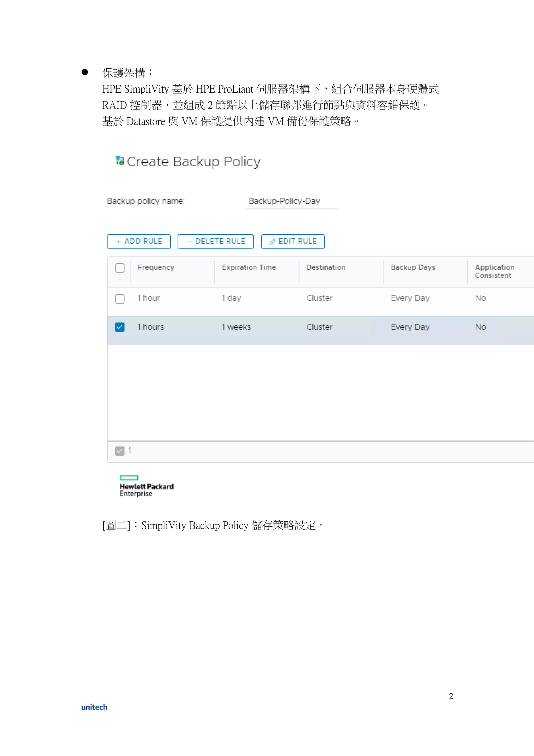
Task: Click the selected count checkbox in footer
Action: (120, 451)
